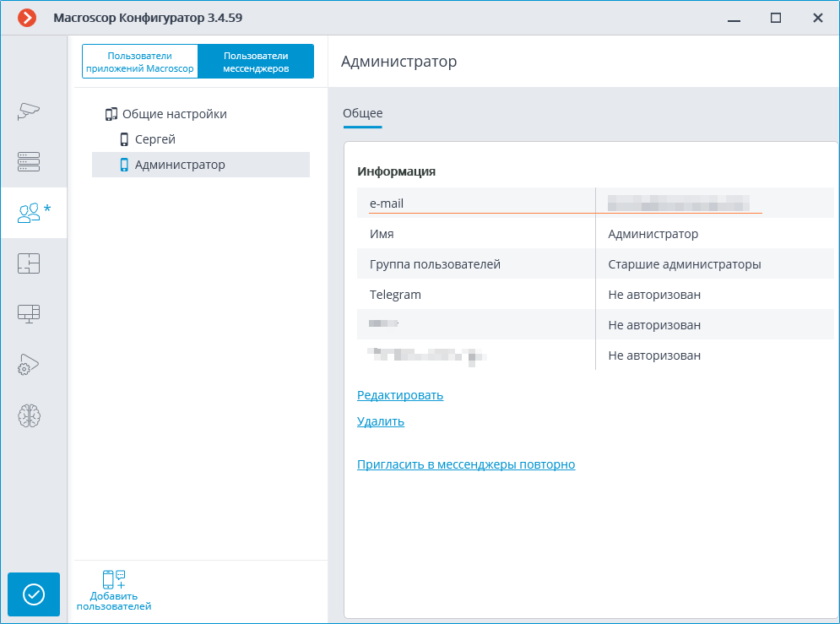Click the Удалить link
Image resolution: width=840 pixels, height=624 pixels.
[381, 421]
